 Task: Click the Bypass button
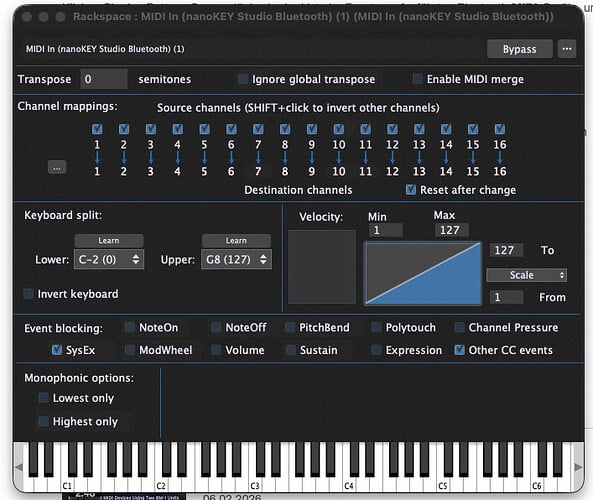click(x=520, y=49)
